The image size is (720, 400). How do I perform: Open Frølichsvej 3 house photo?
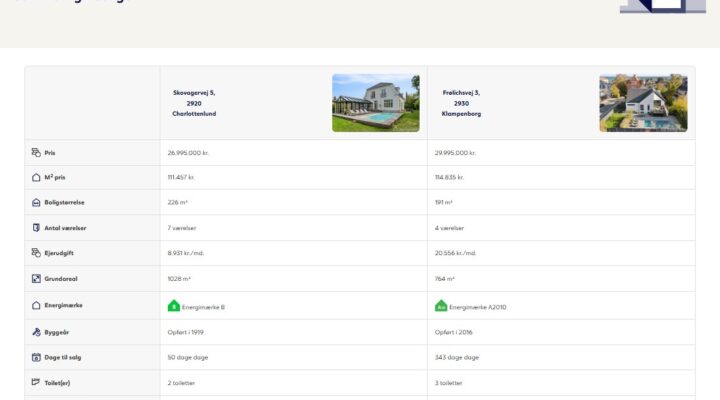(x=643, y=103)
